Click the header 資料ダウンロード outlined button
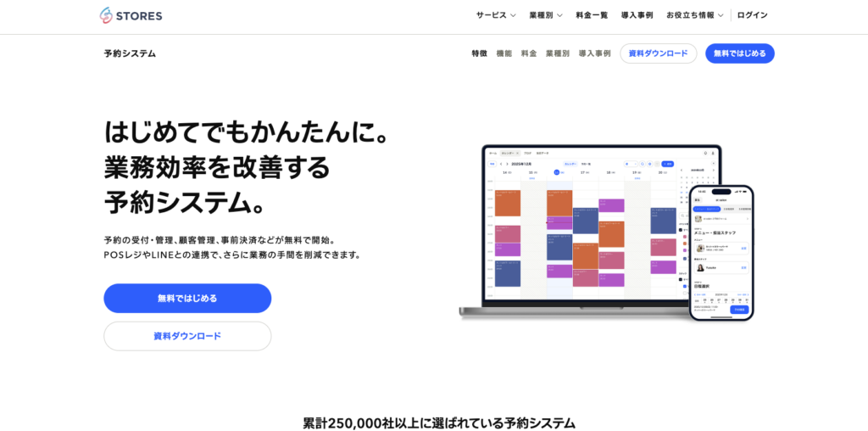 pyautogui.click(x=658, y=53)
